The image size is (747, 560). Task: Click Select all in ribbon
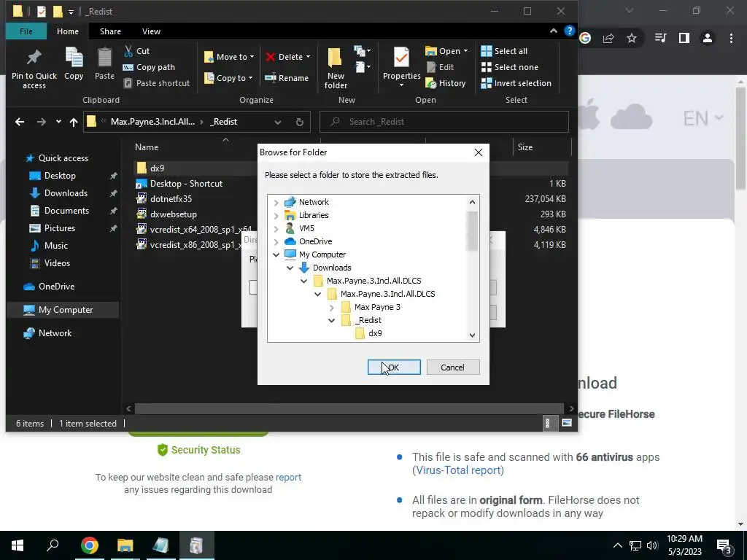click(x=504, y=51)
